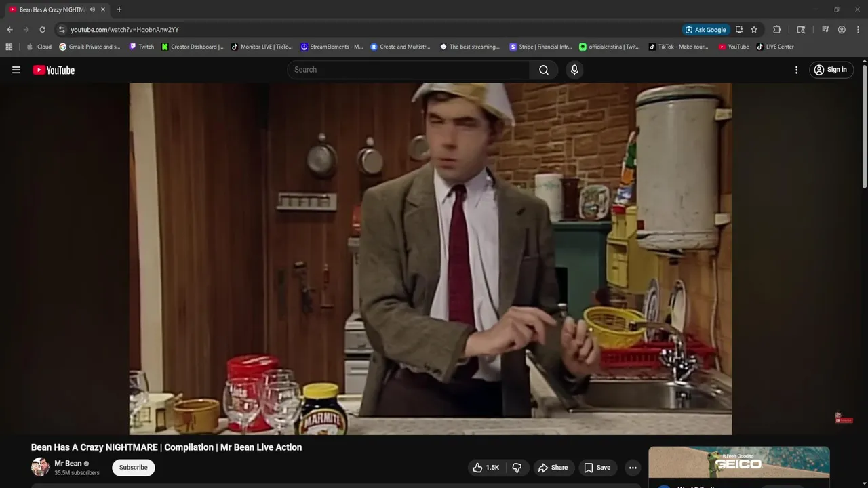The width and height of the screenshot is (868, 488).
Task: Click the page vertical scrollbar
Action: [x=864, y=125]
